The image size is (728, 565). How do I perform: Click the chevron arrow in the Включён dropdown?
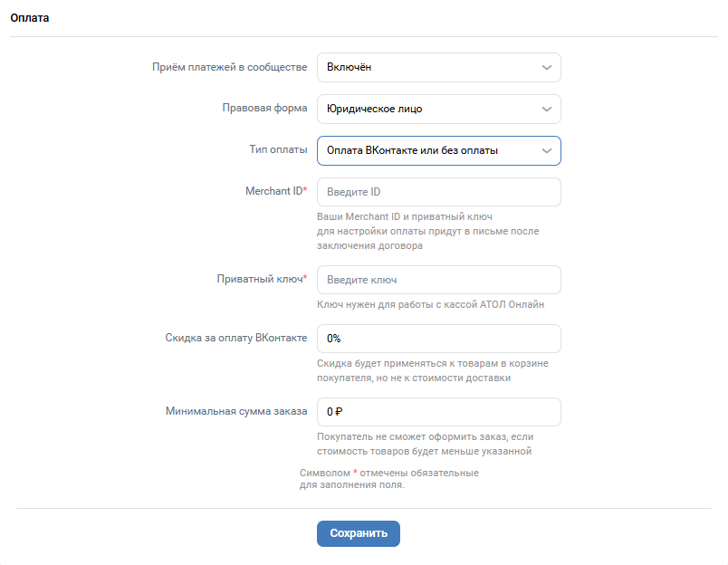pos(547,68)
